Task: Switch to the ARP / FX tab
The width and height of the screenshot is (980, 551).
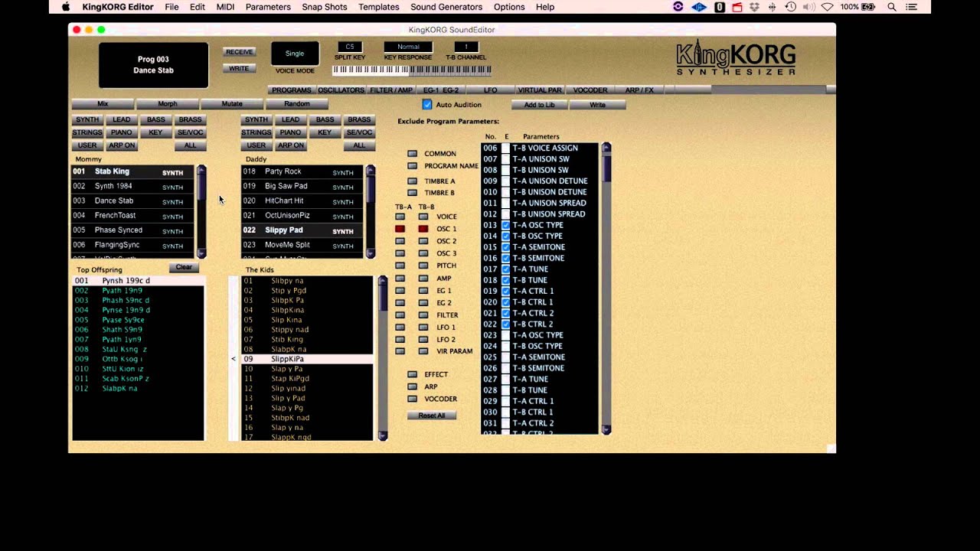Action: (x=639, y=90)
